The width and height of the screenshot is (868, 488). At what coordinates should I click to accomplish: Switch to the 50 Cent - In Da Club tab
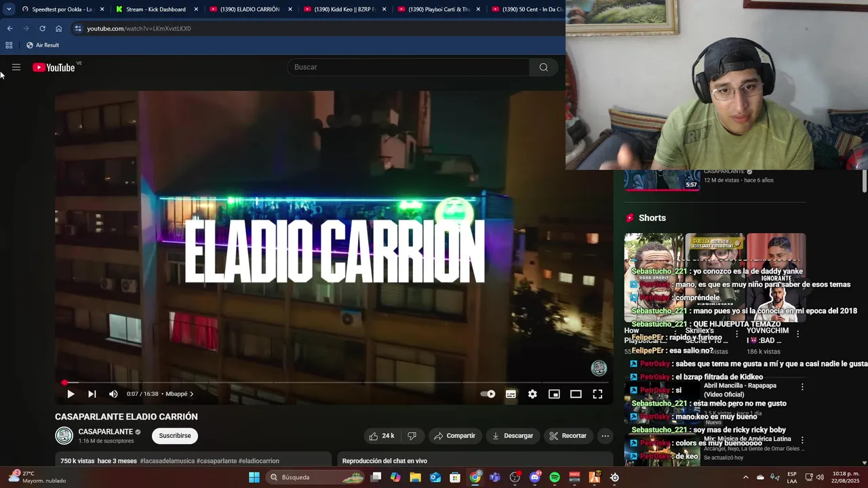[x=527, y=9]
